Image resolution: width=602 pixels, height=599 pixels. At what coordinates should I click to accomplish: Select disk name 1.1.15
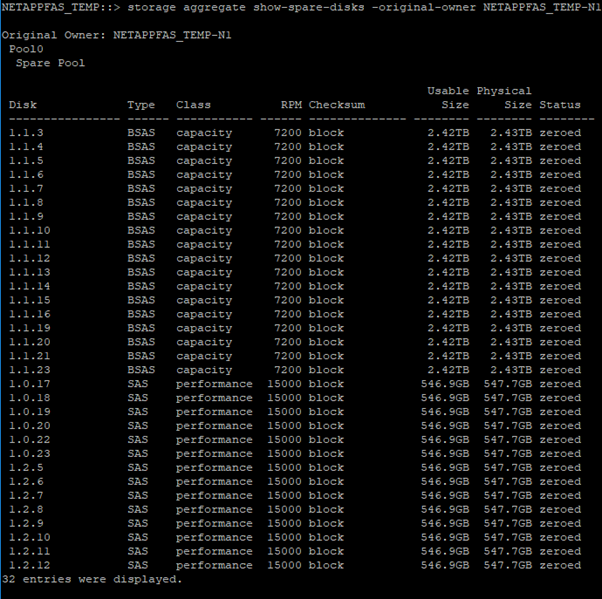pyautogui.click(x=30, y=300)
